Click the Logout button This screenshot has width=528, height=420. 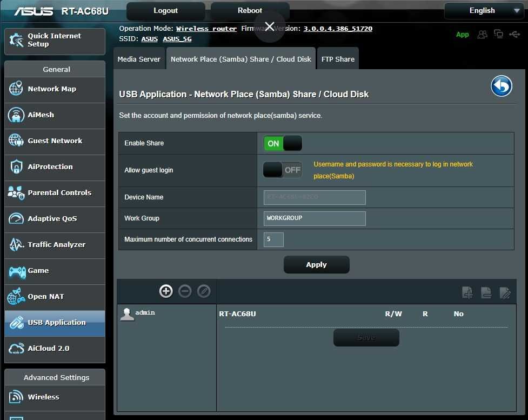click(x=166, y=10)
